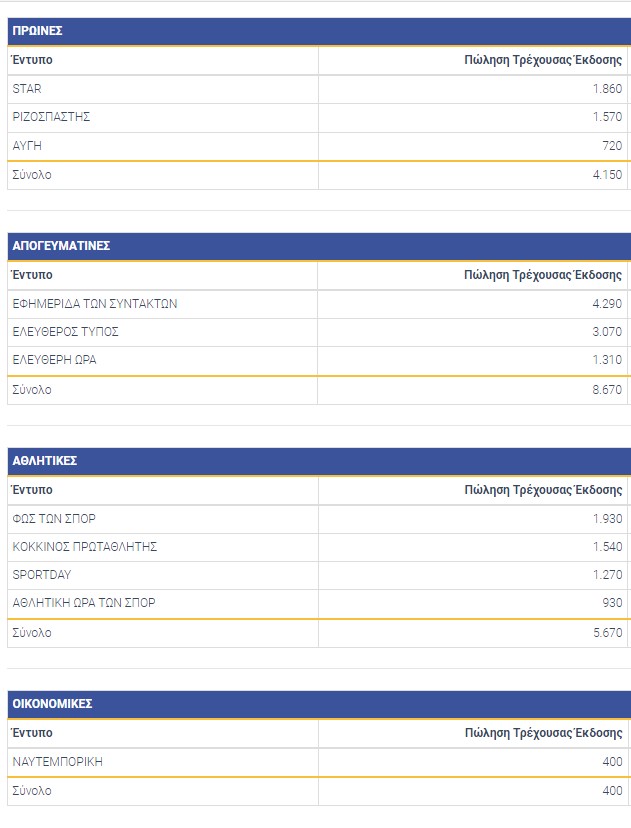631x828 pixels.
Task: Open the ΑΥΓΗ newspaper entry
Action: 27,146
